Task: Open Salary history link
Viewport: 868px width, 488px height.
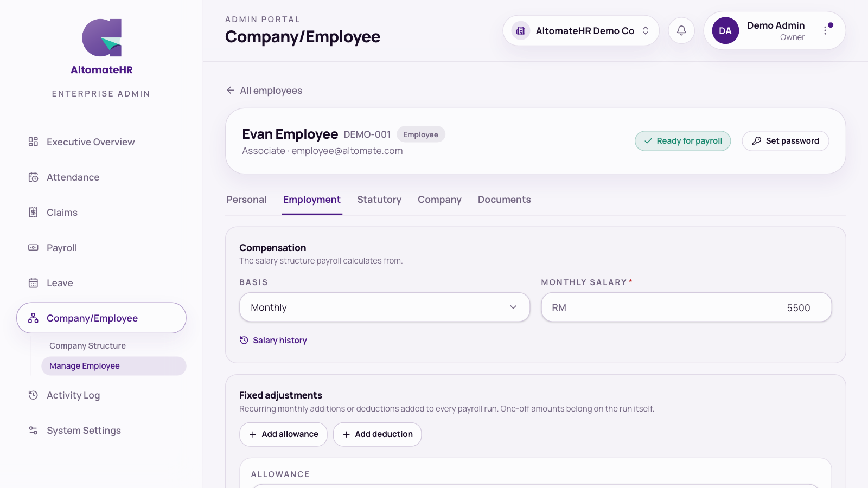Action: 273,341
